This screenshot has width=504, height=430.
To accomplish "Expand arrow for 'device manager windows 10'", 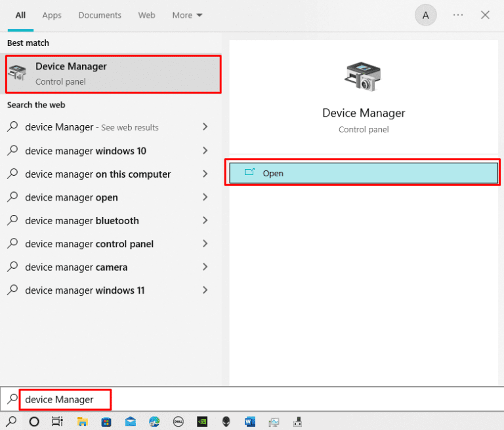I will [205, 150].
